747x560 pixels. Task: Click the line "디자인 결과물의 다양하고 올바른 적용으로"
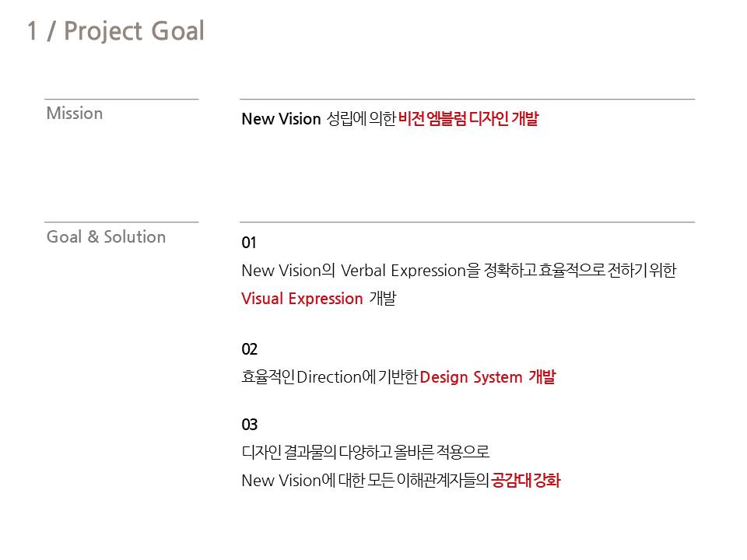pos(365,452)
